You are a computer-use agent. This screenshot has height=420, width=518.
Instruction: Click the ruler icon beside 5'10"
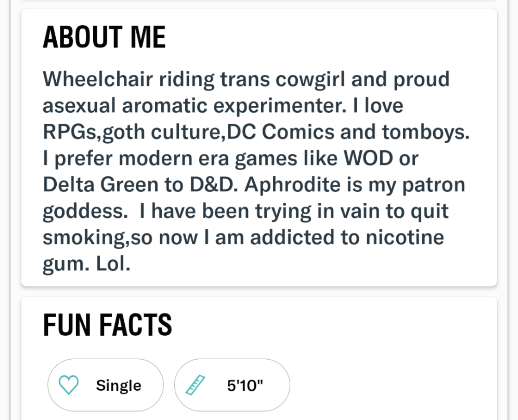click(195, 385)
